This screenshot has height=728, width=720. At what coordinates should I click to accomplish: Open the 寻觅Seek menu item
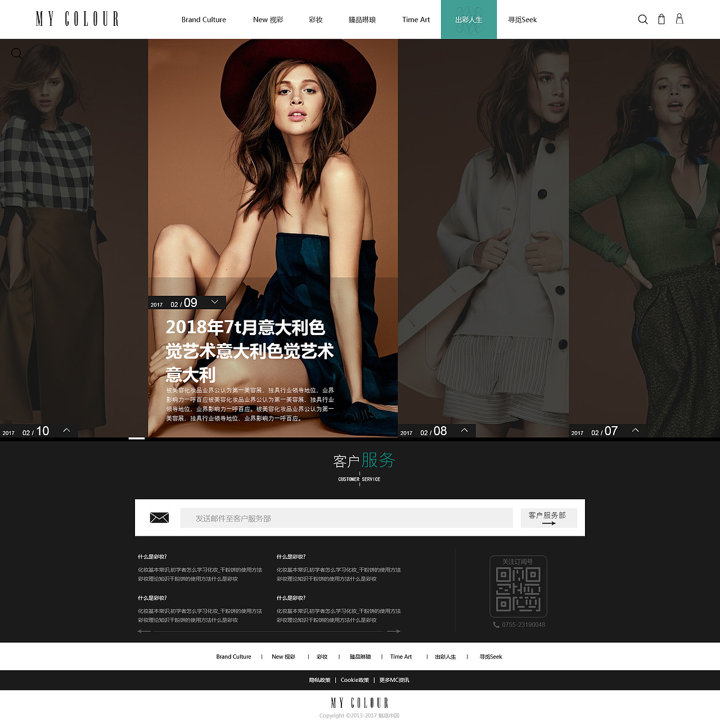pos(523,20)
